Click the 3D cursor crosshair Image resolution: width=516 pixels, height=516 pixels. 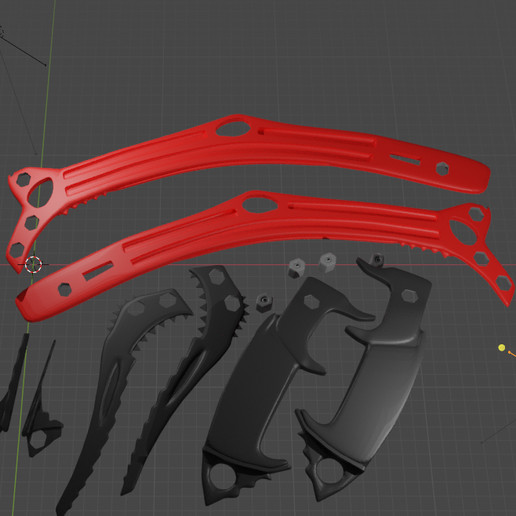pos(34,264)
